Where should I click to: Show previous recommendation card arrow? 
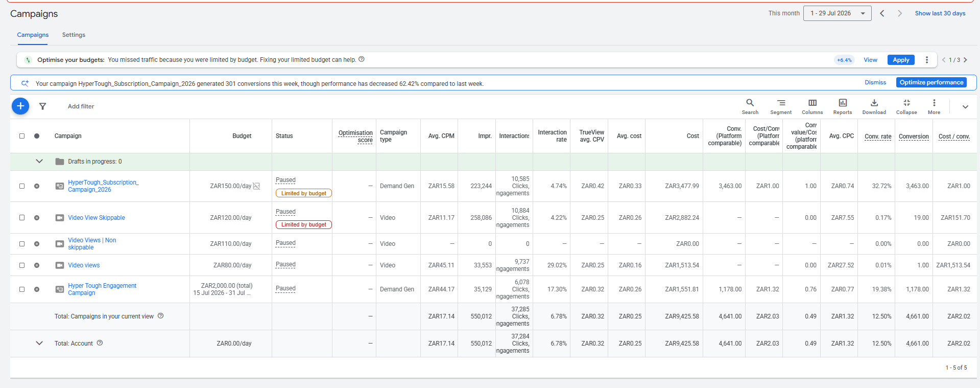[944, 60]
